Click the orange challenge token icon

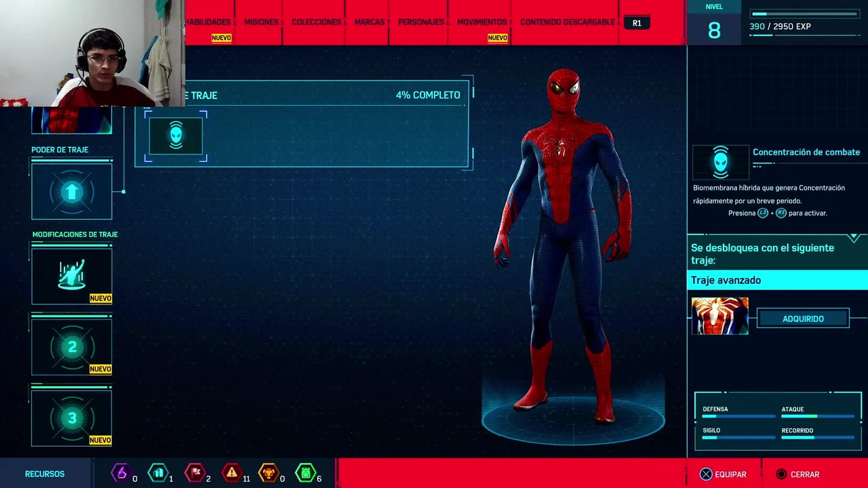(x=269, y=472)
